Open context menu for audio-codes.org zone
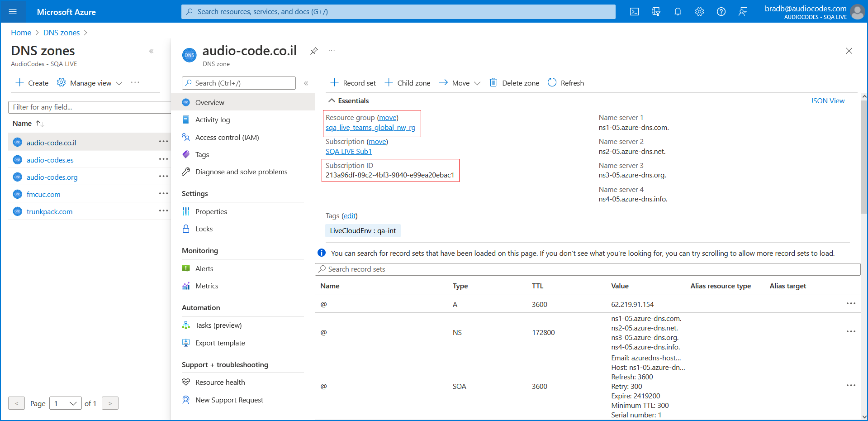Viewport: 868px width, 421px height. pyautogui.click(x=163, y=177)
